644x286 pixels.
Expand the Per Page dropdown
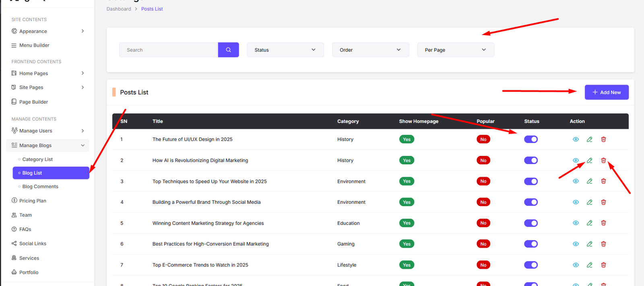click(x=455, y=50)
